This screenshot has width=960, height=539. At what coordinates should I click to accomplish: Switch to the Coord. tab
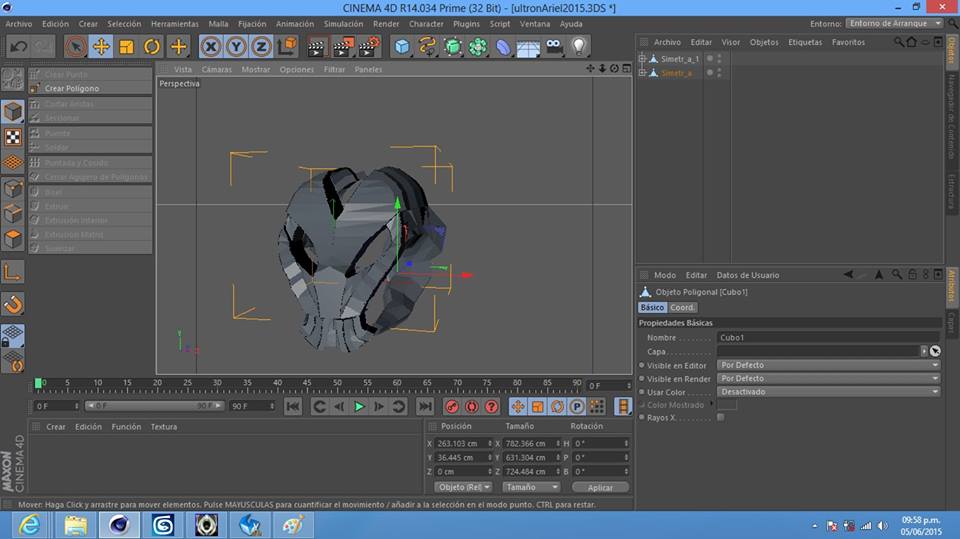click(682, 307)
